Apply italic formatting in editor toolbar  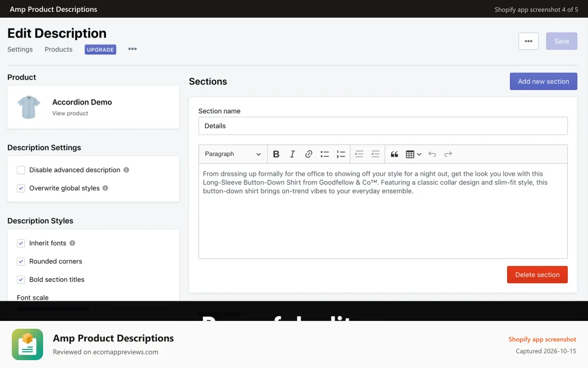293,154
